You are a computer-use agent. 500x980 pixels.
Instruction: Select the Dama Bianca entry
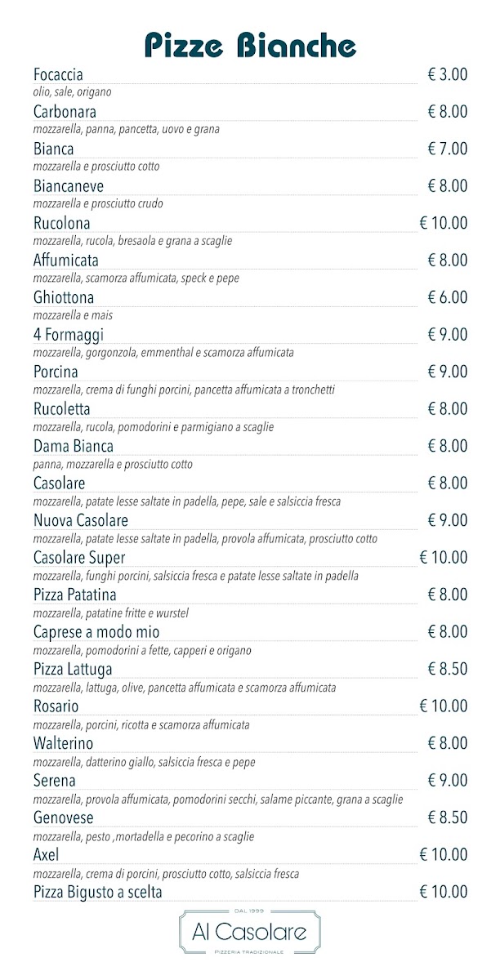[x=74, y=446]
